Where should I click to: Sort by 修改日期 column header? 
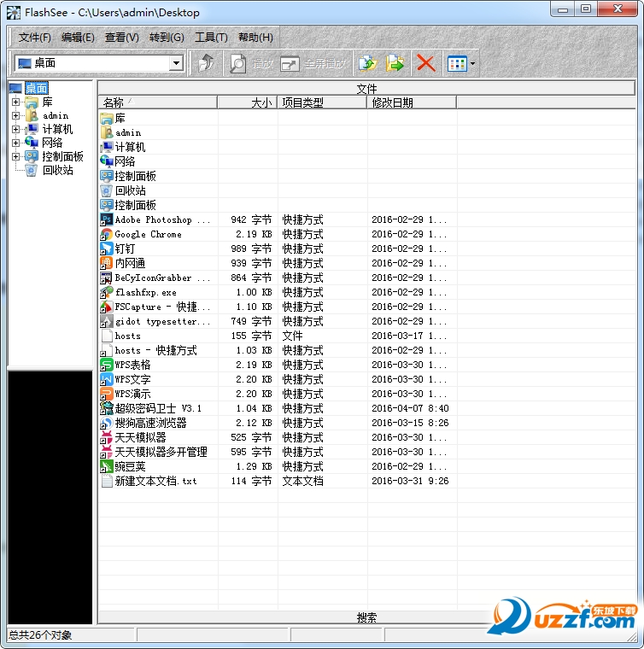[412, 102]
